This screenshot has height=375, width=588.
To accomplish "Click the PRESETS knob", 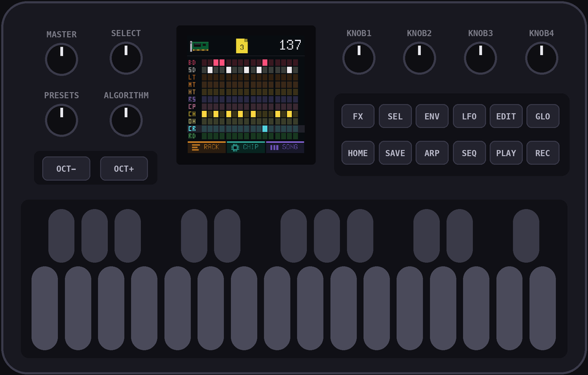I will click(x=61, y=120).
